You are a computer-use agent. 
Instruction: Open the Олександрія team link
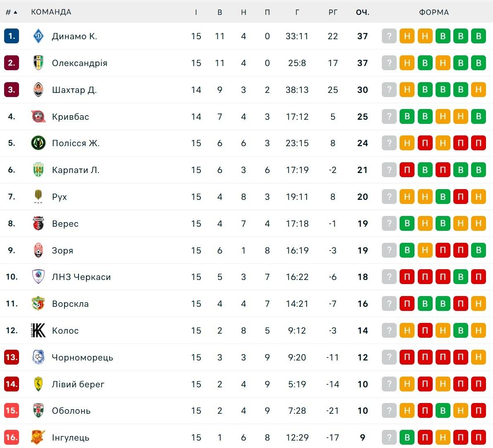click(x=79, y=63)
